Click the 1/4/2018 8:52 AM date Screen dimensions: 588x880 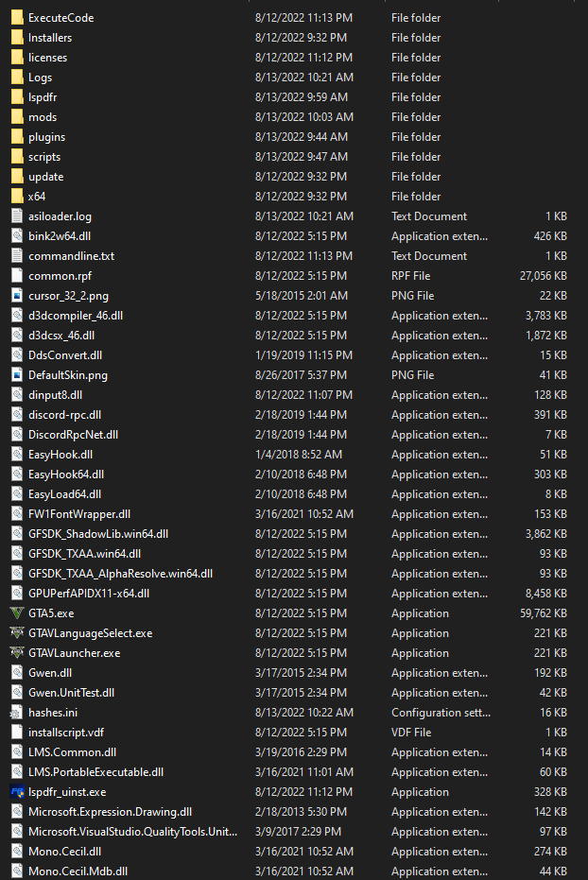(299, 455)
